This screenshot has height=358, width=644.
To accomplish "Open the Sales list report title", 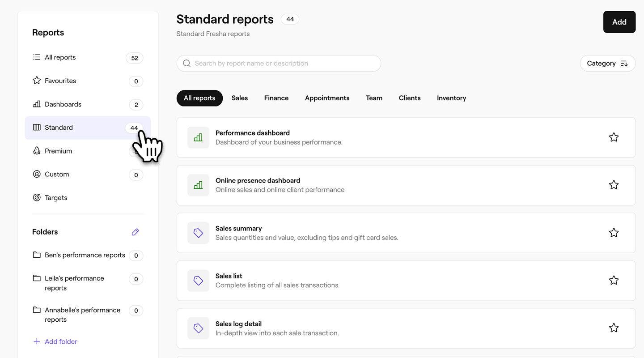I will (229, 276).
